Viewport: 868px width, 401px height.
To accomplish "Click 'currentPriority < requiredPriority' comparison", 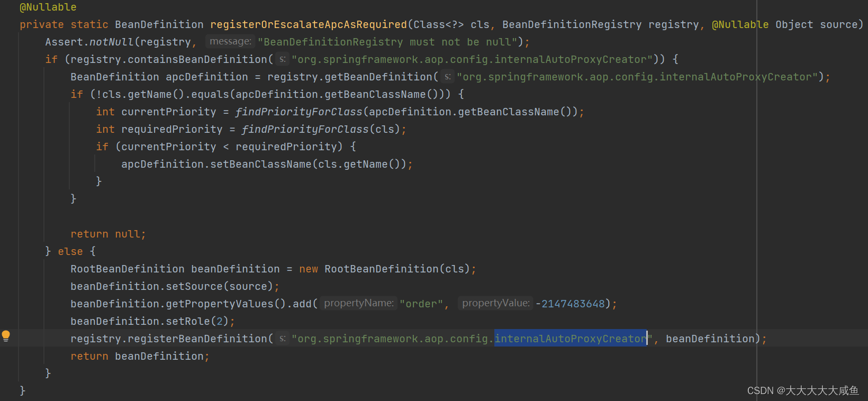I will (229, 147).
